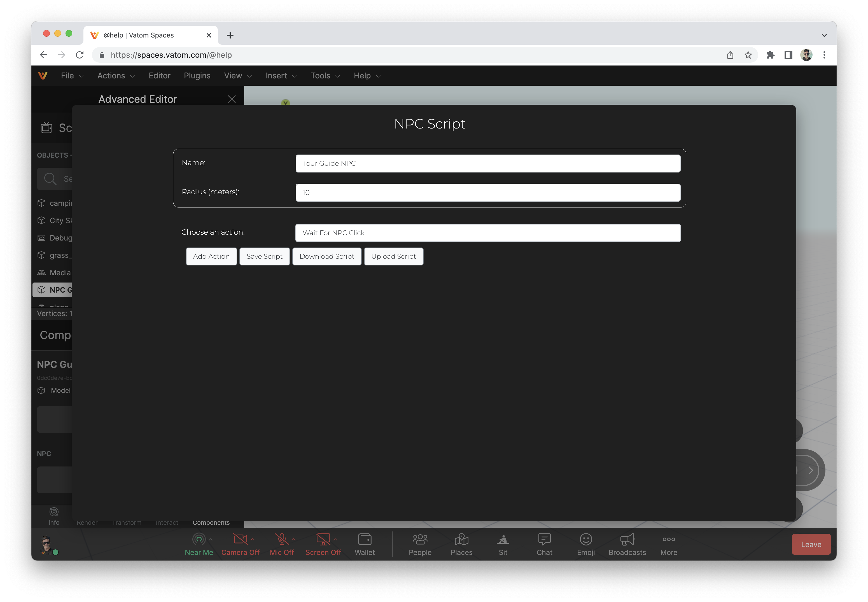
Task: Edit the Radius meters field
Action: point(488,192)
